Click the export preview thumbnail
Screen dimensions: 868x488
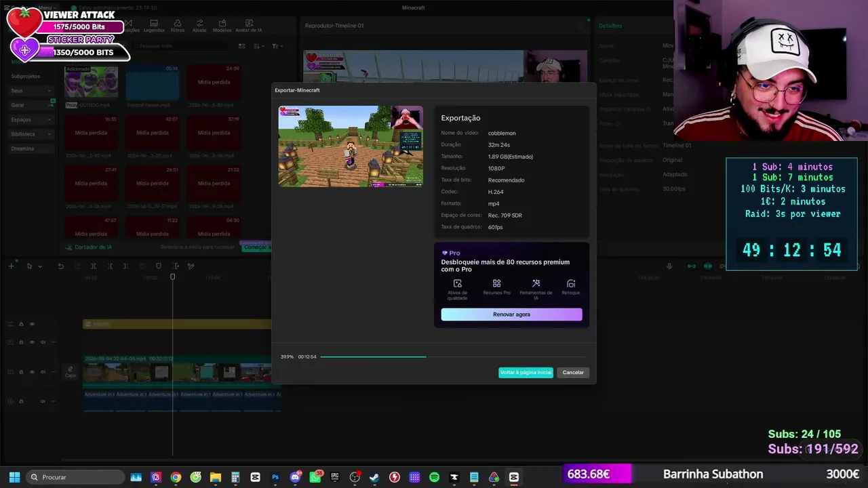tap(351, 146)
